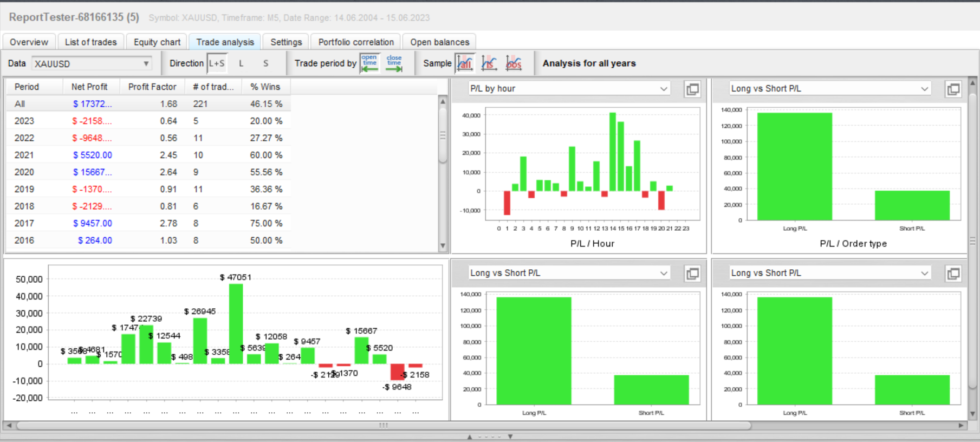980x442 pixels.
Task: Click the horizontal scrollbar at the bottom
Action: pyautogui.click(x=384, y=426)
